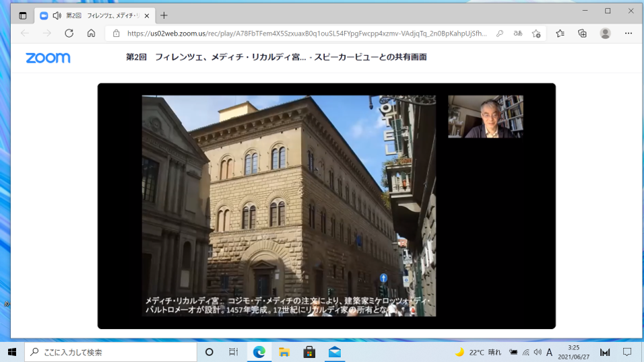The height and width of the screenshot is (362, 644).
Task: Click the Zoom logo in the page header
Action: pos(48,58)
